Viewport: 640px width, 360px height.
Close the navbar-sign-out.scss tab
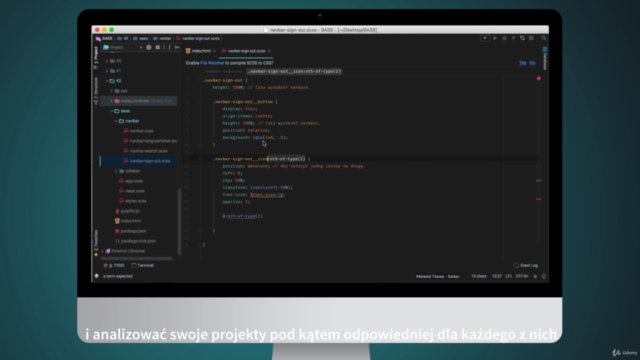point(269,51)
